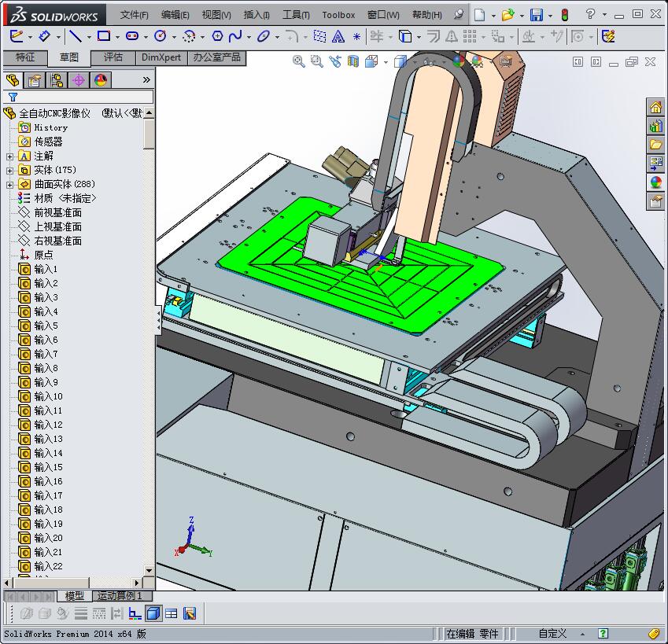Image resolution: width=668 pixels, height=644 pixels.
Task: Open File Explorer task pane icon
Action: (655, 145)
